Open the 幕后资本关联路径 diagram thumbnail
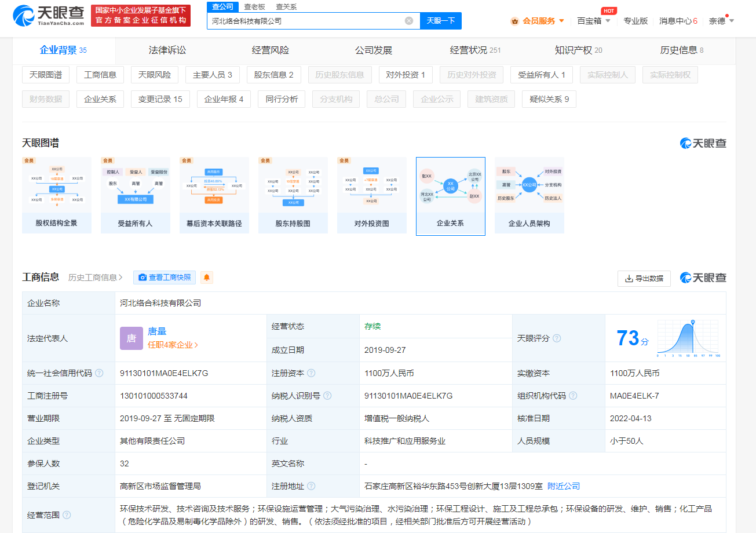 (214, 195)
